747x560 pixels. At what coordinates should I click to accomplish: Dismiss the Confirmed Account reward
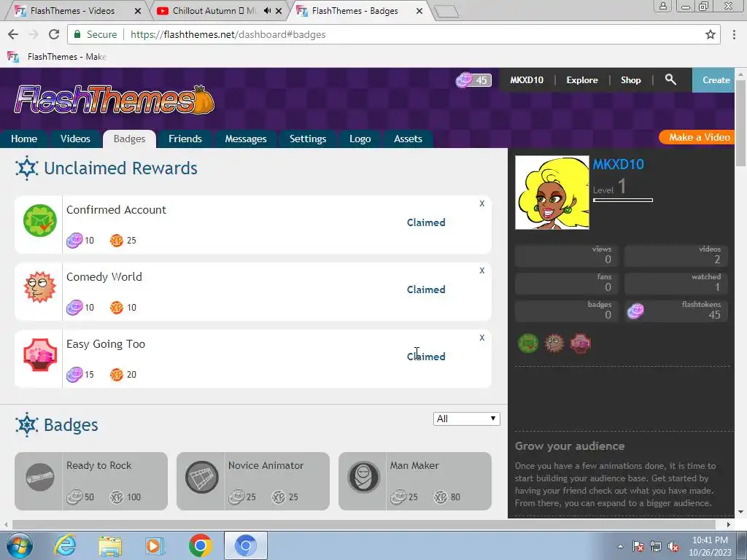[482, 203]
